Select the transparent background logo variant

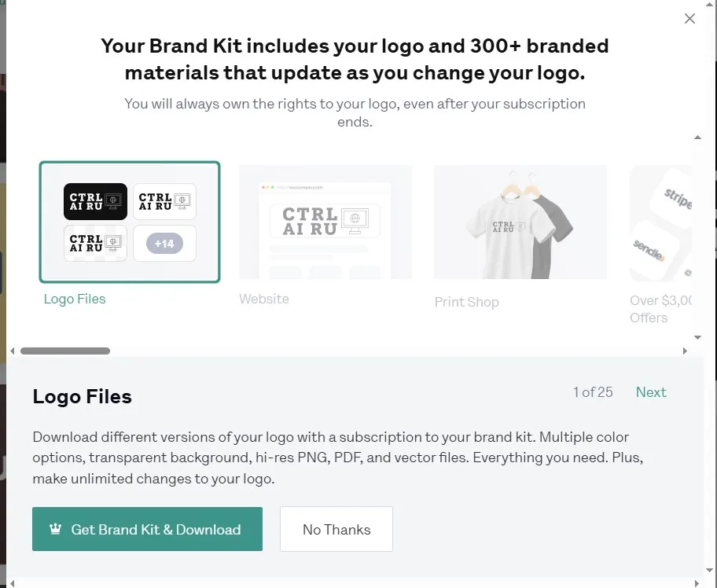click(95, 243)
